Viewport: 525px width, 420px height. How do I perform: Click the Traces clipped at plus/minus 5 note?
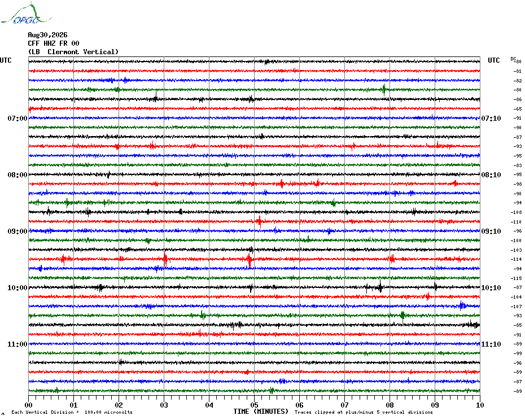tap(364, 412)
